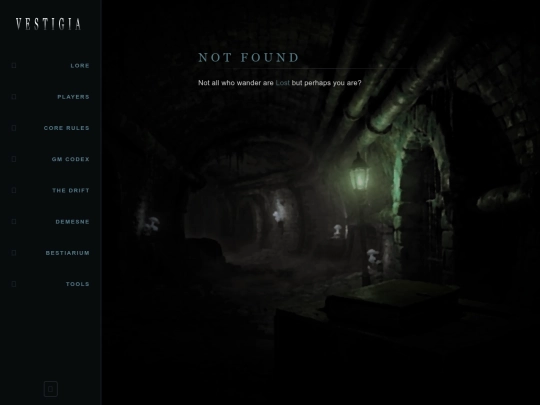Click the icon beside Players

pyautogui.click(x=14, y=97)
